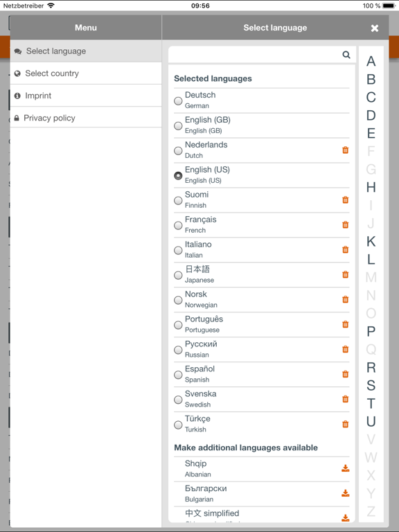
Task: Choose English (GB) radio option
Action: point(178,126)
